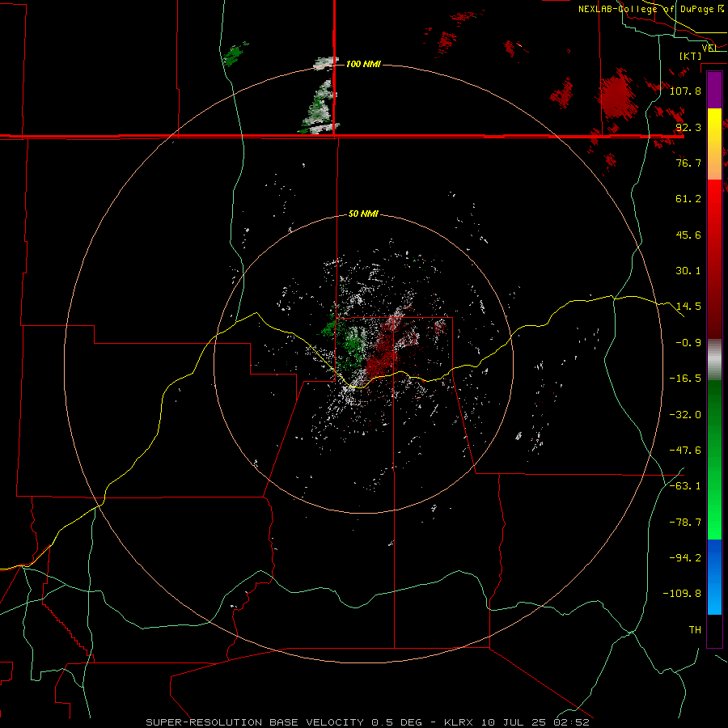This screenshot has height=728, width=728.
Task: Click the blue segment of velocity color bar
Action: [x=714, y=577]
